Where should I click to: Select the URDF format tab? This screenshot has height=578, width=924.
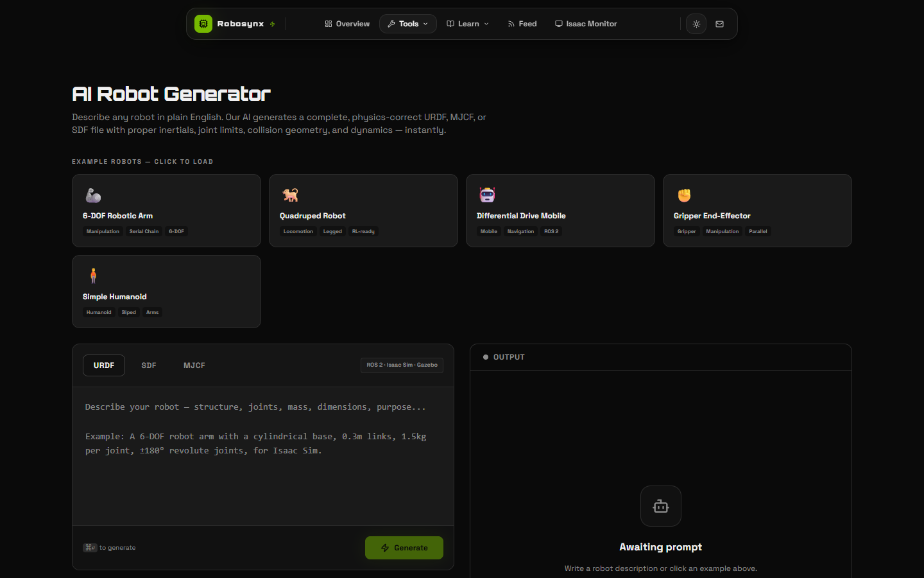click(104, 365)
